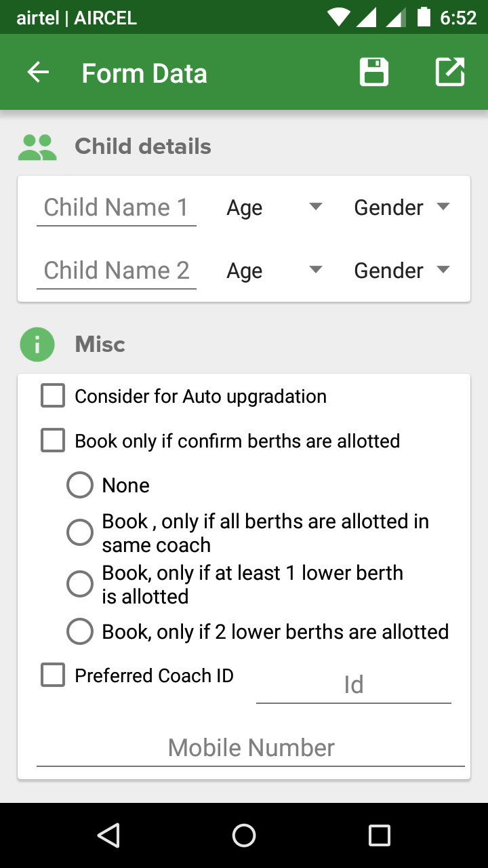The height and width of the screenshot is (868, 488).
Task: Expand Gender dropdown for Child Name 2
Action: pos(401,271)
